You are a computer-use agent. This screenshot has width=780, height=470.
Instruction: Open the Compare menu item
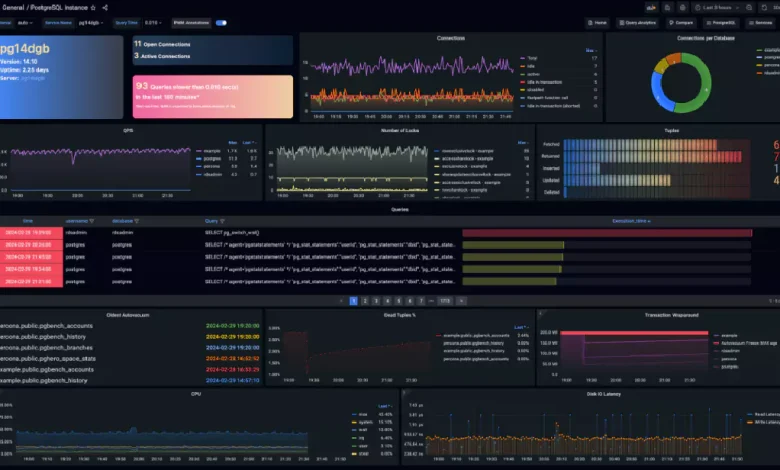[681, 23]
